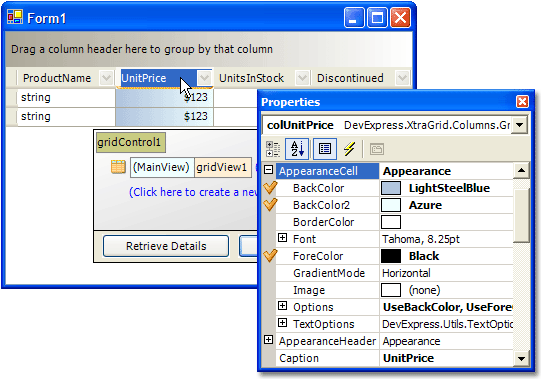The height and width of the screenshot is (379, 541).
Task: Click the Image (none) preview swatch
Action: 391,290
